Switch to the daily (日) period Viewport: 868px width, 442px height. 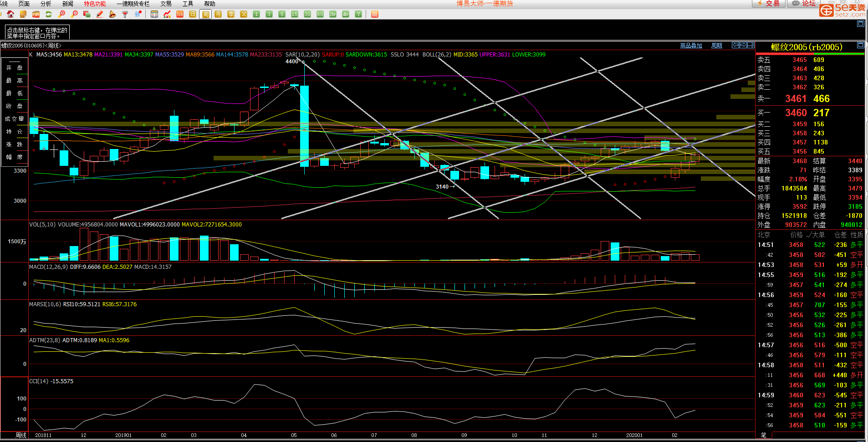click(x=193, y=14)
